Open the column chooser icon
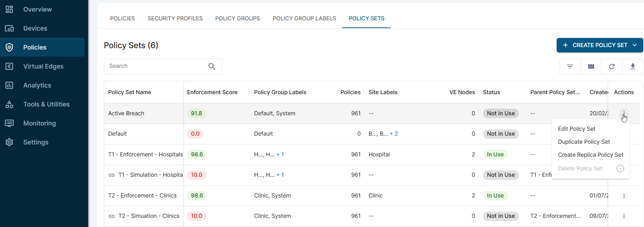 click(591, 66)
